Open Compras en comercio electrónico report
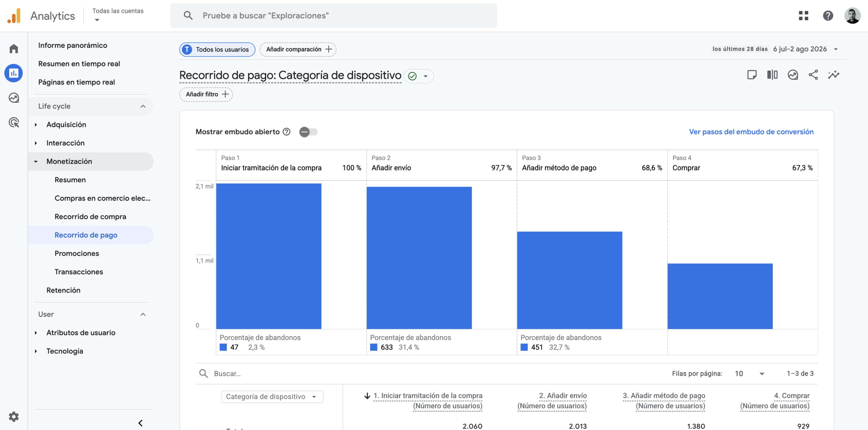This screenshot has height=430, width=868. (x=102, y=198)
